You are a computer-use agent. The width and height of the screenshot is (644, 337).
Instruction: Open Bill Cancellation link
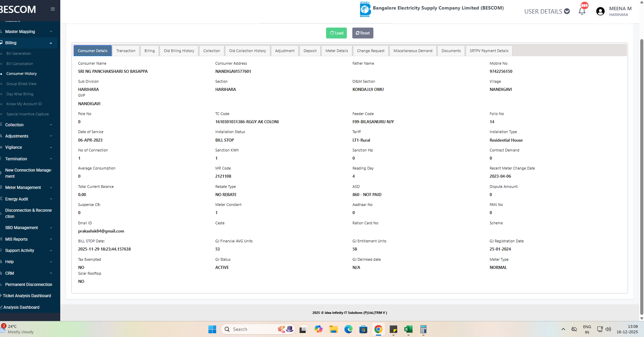click(20, 64)
